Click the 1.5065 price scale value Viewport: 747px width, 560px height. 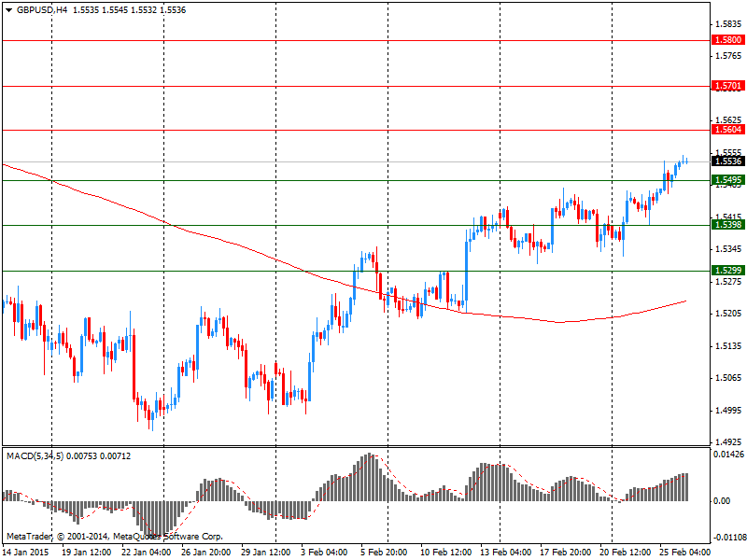[729, 378]
